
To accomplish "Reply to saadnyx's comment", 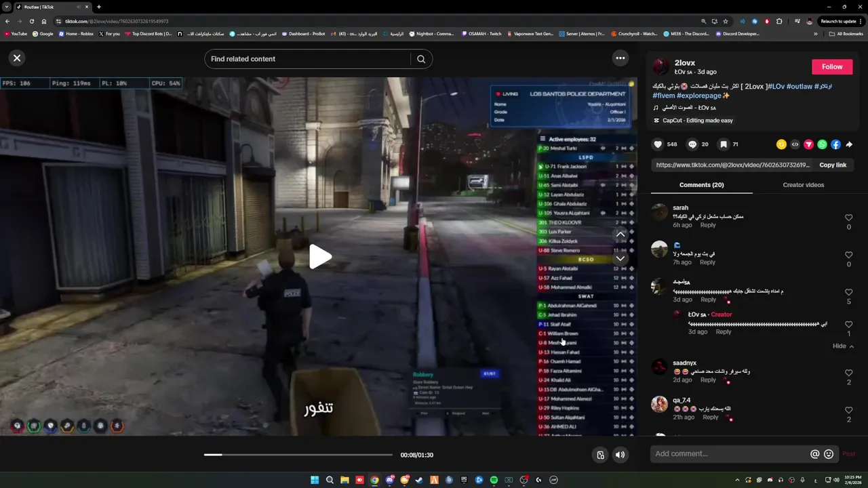I will 708,380.
